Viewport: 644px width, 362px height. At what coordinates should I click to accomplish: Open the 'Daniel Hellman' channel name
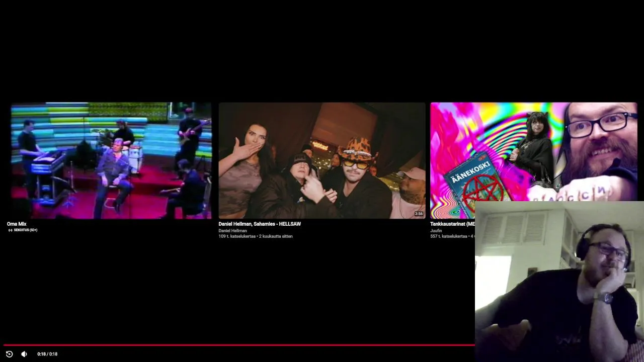[232, 231]
